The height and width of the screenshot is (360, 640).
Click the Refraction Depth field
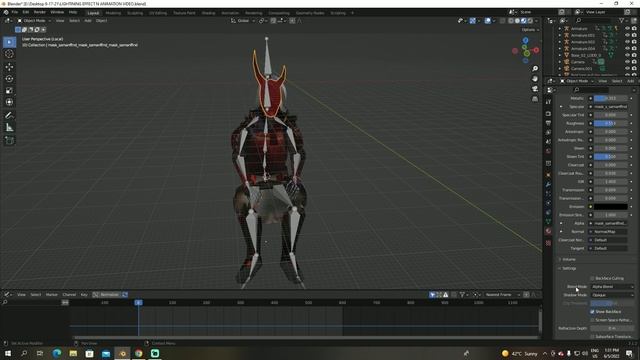coord(611,328)
